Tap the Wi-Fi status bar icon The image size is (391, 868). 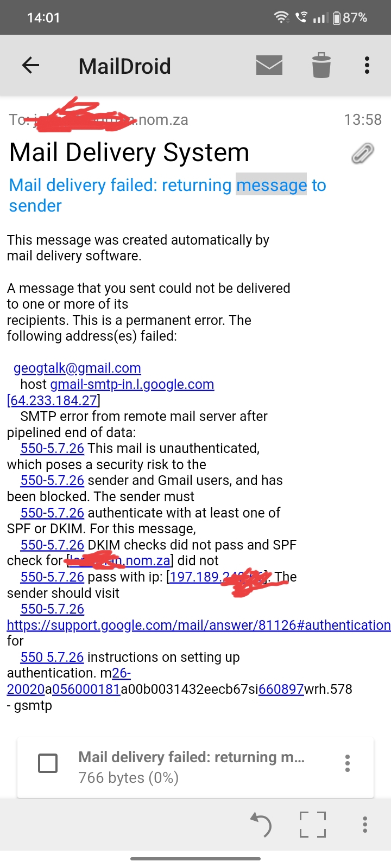[x=281, y=17]
